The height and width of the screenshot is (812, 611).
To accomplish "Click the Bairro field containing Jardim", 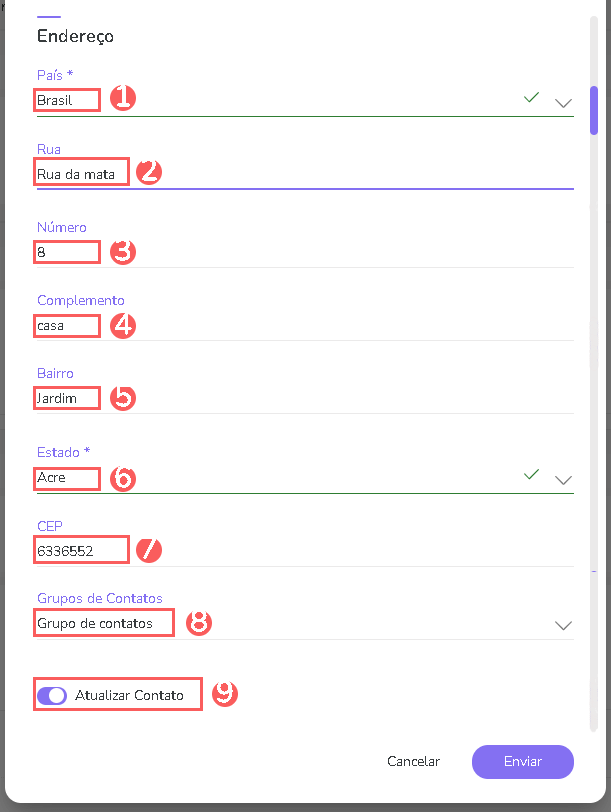I will tap(65, 398).
